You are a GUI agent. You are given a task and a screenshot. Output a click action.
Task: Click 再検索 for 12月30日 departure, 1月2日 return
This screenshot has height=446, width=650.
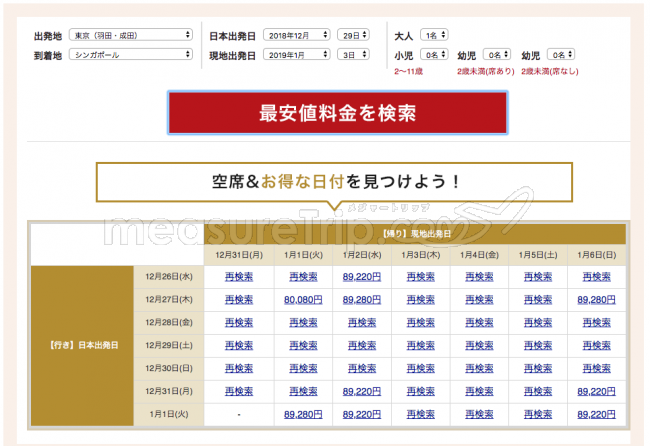point(362,368)
